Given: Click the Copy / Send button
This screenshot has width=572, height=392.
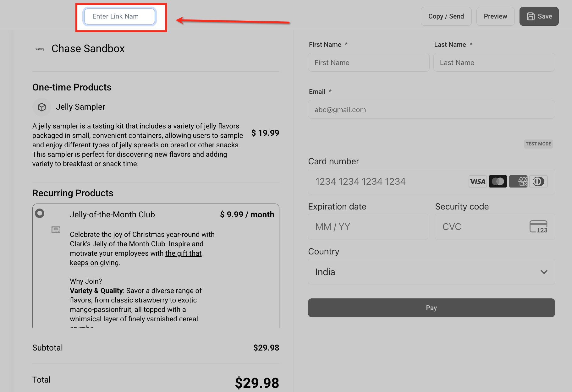Looking at the screenshot, I should [x=446, y=16].
